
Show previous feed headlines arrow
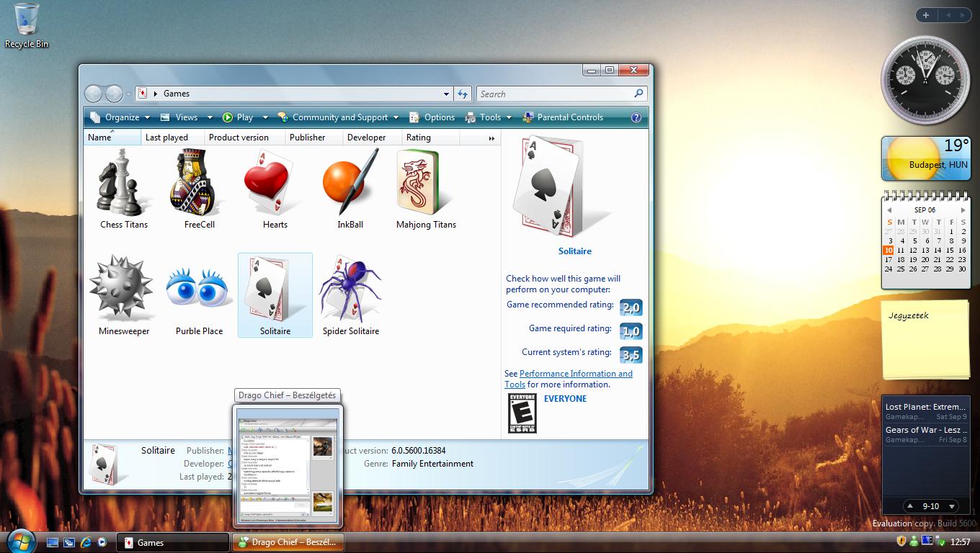909,506
